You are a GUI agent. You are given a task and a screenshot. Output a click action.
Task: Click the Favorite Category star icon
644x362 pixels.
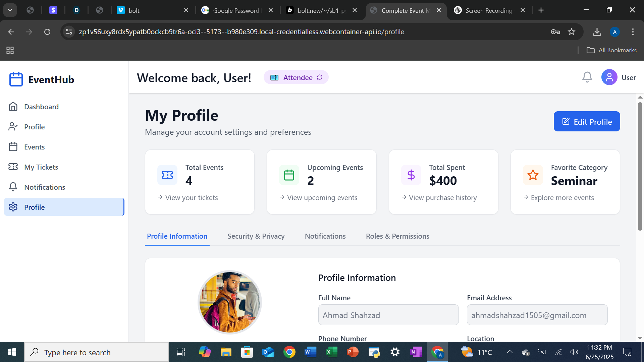point(533,175)
